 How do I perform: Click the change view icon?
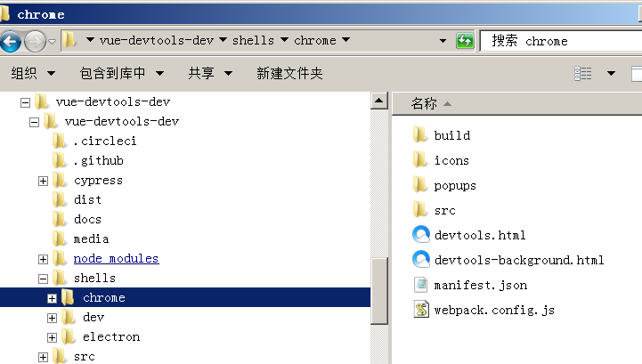(582, 74)
